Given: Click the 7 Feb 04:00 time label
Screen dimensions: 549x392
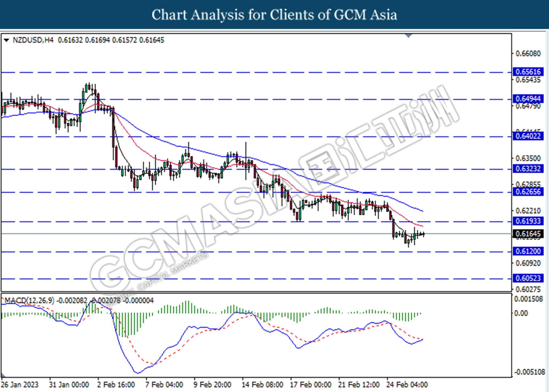Looking at the screenshot, I should 164,385.
